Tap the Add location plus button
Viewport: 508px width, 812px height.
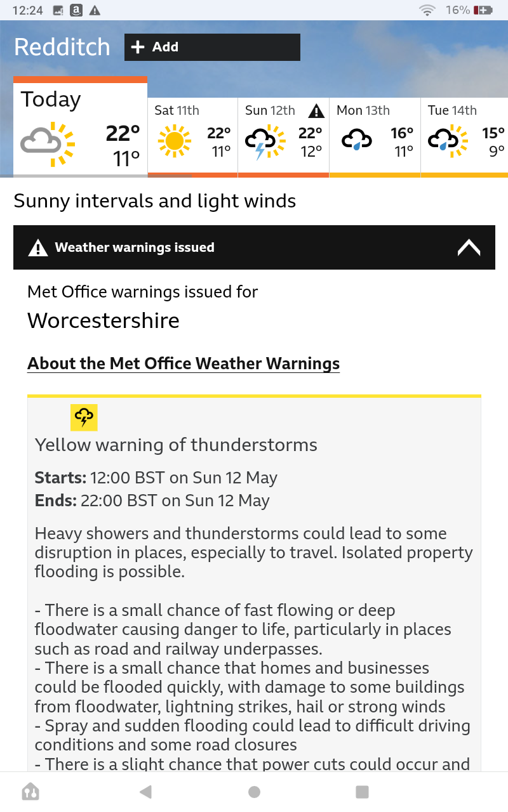click(212, 47)
